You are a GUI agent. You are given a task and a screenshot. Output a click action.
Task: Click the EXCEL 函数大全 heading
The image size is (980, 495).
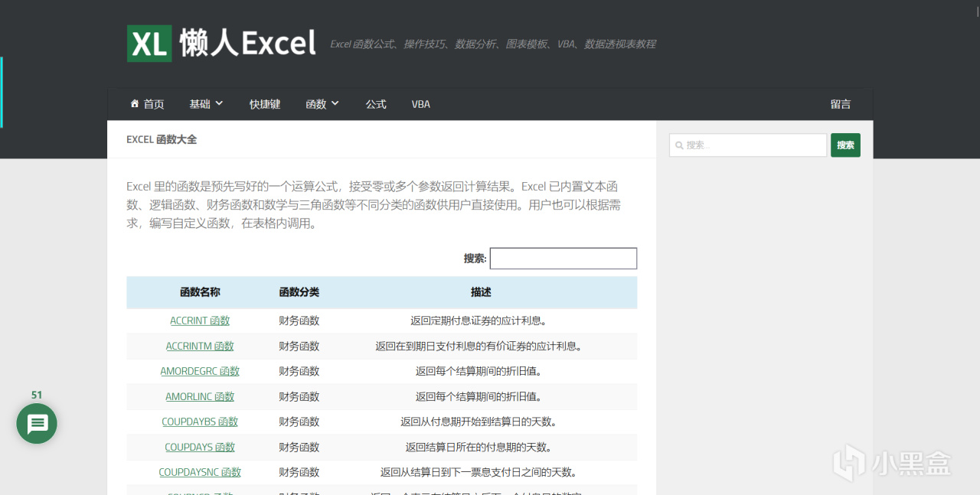[x=162, y=139]
